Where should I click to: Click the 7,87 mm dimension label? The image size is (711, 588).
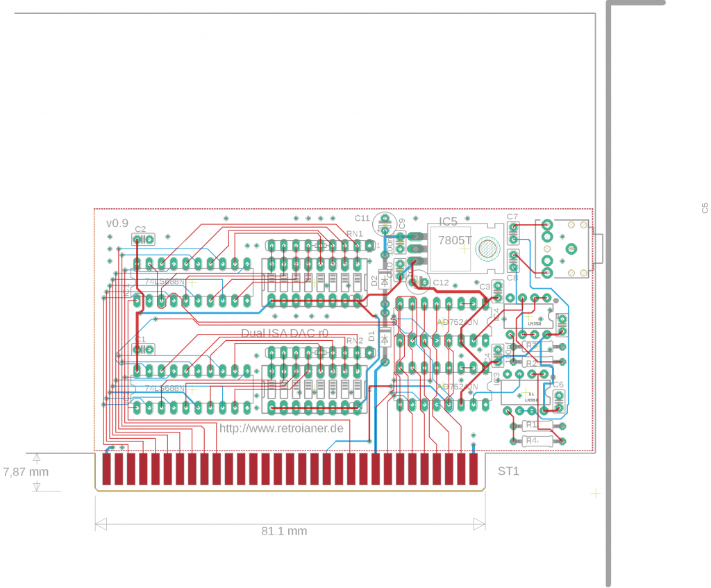[26, 472]
